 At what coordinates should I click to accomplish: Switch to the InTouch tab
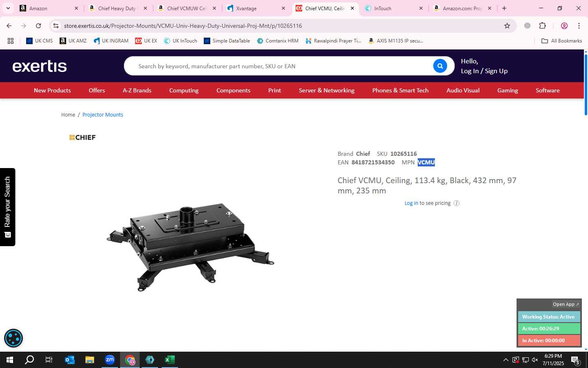(x=394, y=8)
